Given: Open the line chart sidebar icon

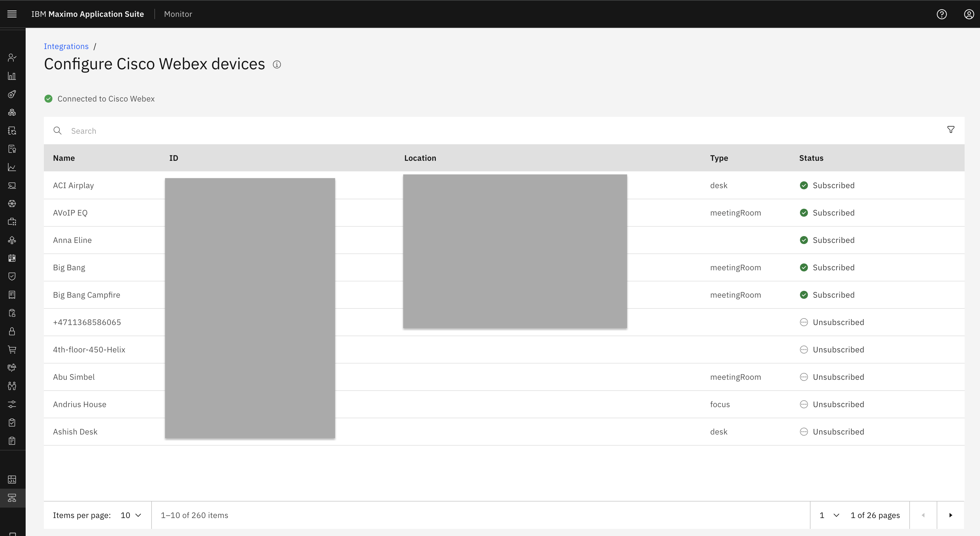Looking at the screenshot, I should coord(12,167).
